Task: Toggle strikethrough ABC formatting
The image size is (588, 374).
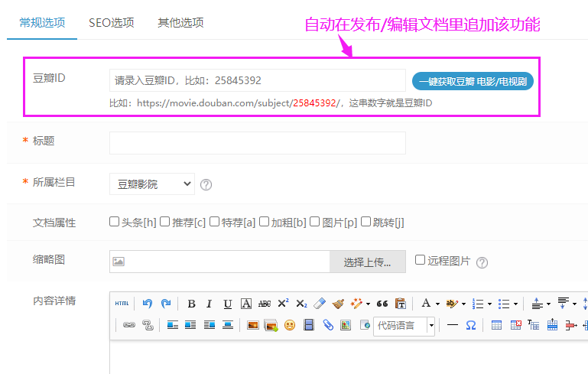Action: [265, 304]
